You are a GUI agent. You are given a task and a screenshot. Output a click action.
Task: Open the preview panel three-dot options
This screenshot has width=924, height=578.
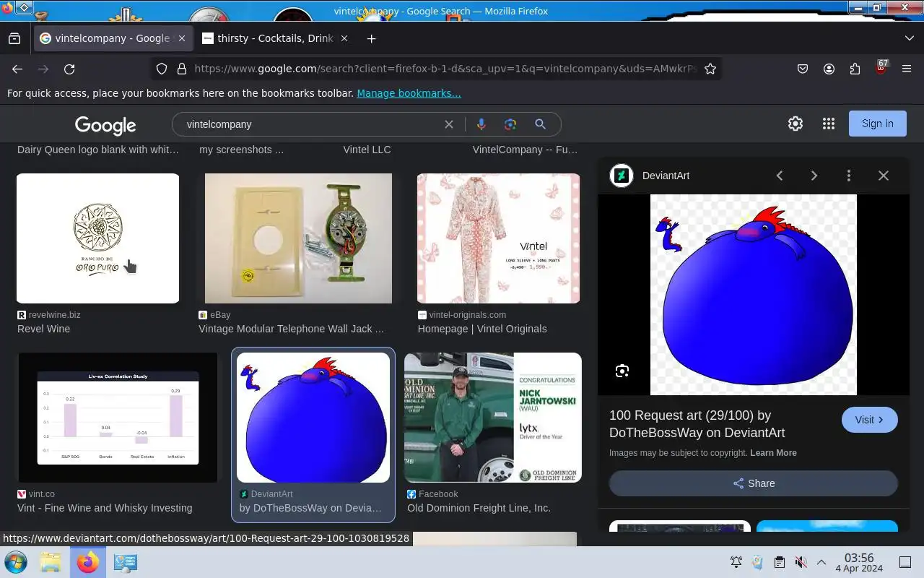[x=849, y=176]
